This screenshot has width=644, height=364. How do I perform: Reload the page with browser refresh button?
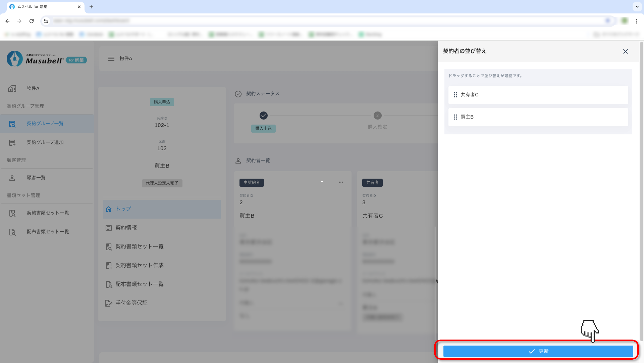pyautogui.click(x=31, y=21)
